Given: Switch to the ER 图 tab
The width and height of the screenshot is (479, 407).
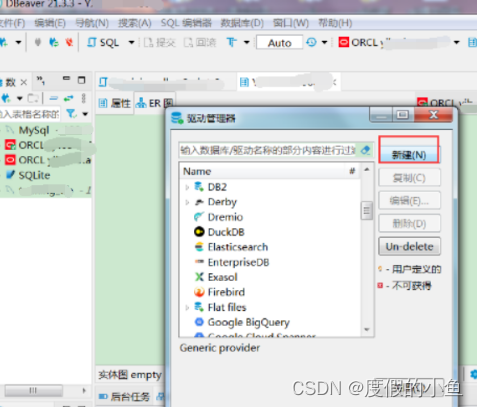Looking at the screenshot, I should (155, 103).
